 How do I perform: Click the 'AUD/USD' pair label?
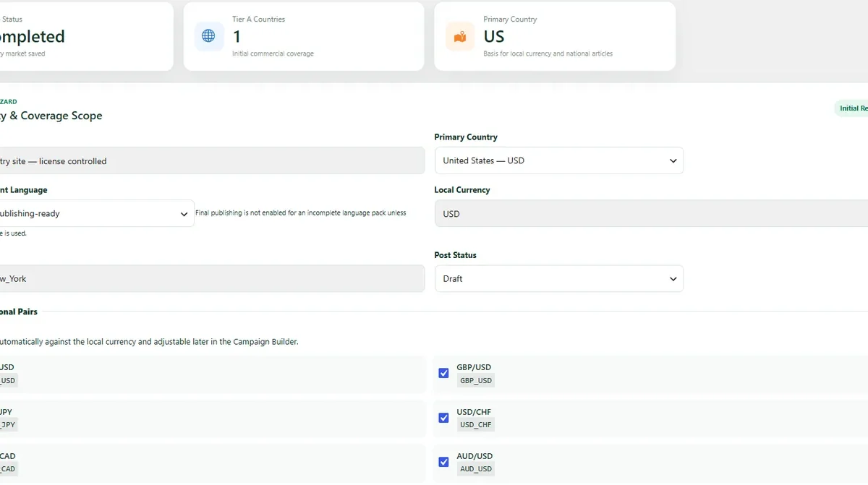pos(475,456)
